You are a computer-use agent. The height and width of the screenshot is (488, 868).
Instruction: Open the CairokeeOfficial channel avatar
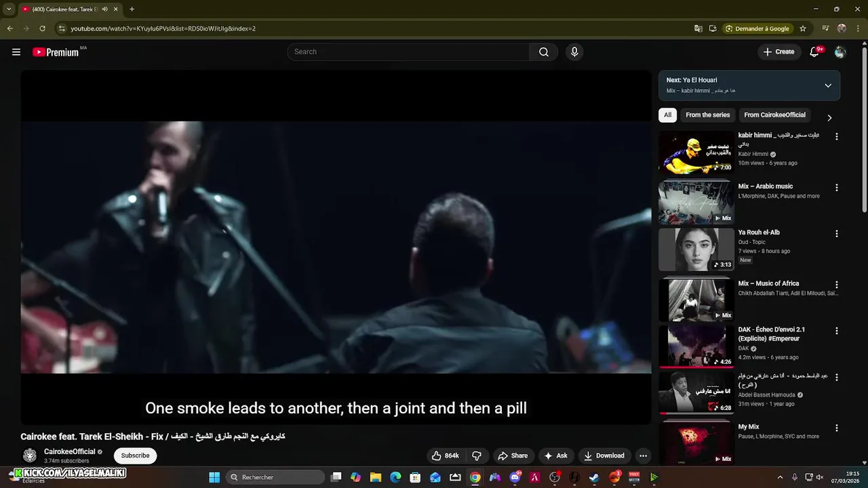[30, 455]
